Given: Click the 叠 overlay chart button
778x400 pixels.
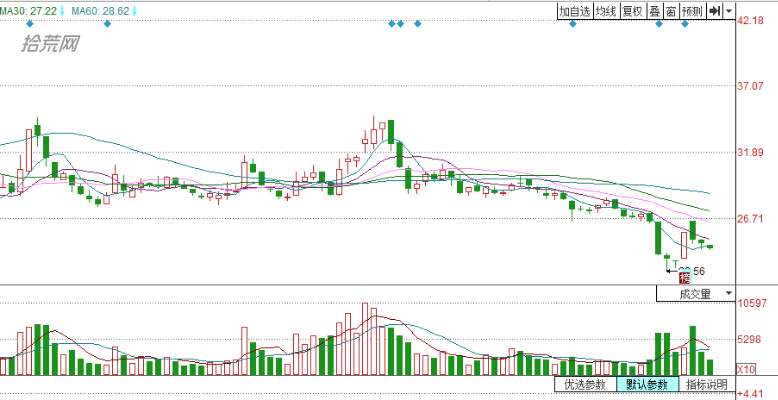Looking at the screenshot, I should click(654, 11).
